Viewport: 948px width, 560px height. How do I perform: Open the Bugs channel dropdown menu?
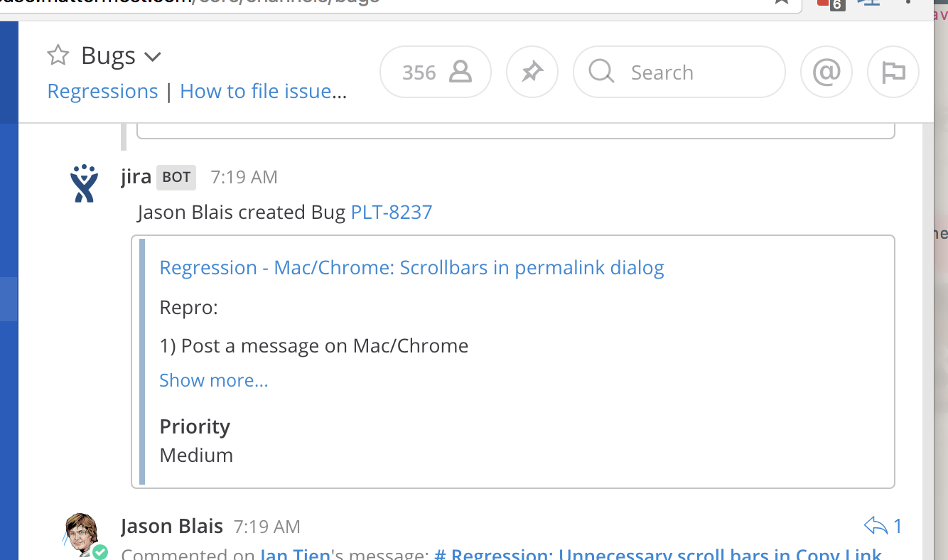(153, 56)
